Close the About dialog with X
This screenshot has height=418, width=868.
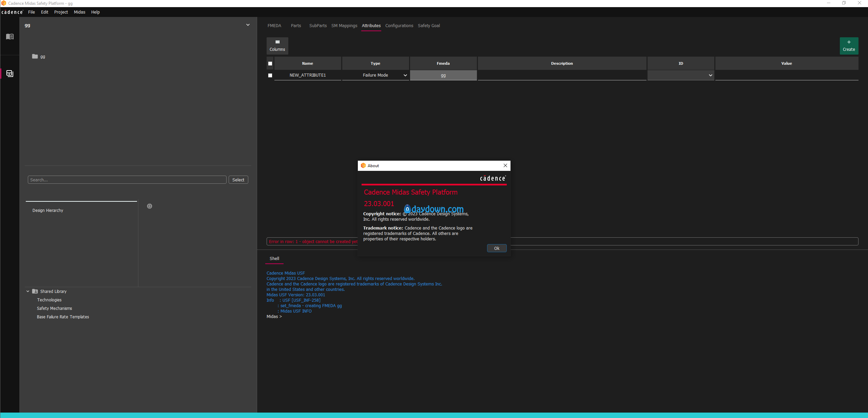coord(505,165)
